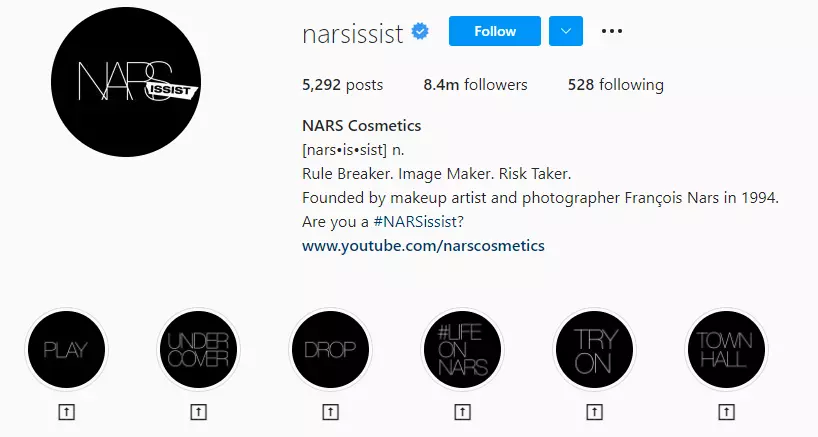Open the www.youtube.com/narscosmetics link
The width and height of the screenshot is (818, 437).
pos(423,245)
